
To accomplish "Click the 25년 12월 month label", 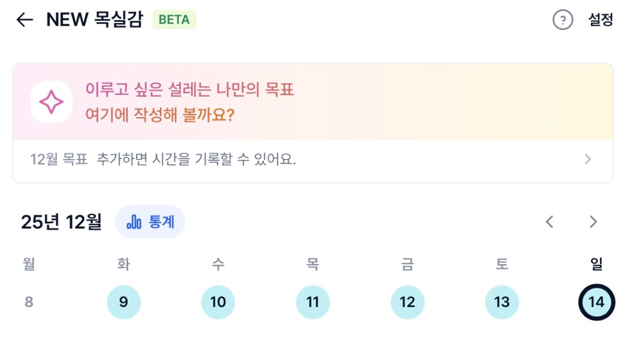I will coord(61,222).
